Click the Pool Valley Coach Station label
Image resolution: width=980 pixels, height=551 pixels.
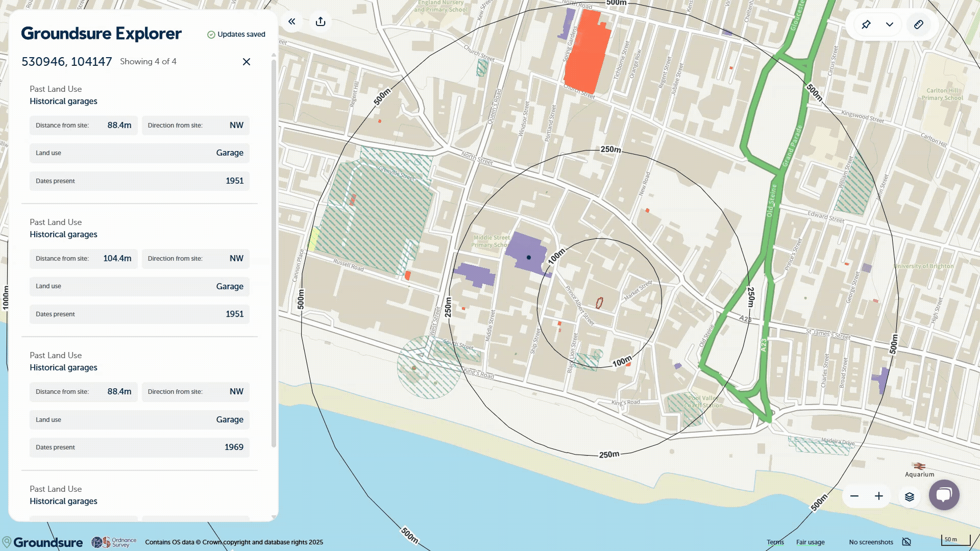703,402
